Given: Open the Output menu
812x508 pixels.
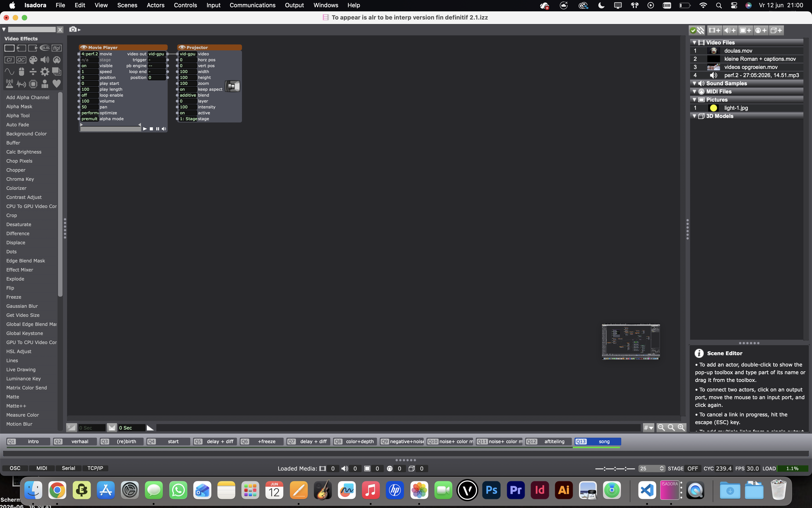Looking at the screenshot, I should tap(294, 5).
